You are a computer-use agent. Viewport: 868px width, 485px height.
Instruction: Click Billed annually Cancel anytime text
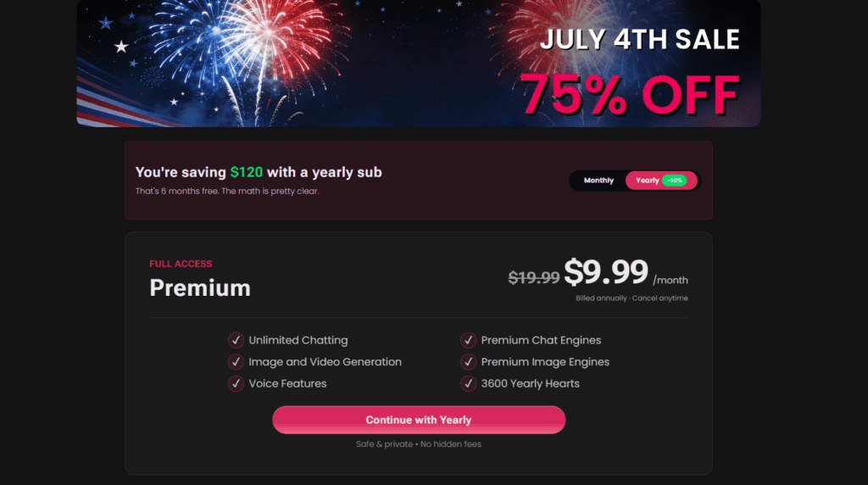[632, 298]
